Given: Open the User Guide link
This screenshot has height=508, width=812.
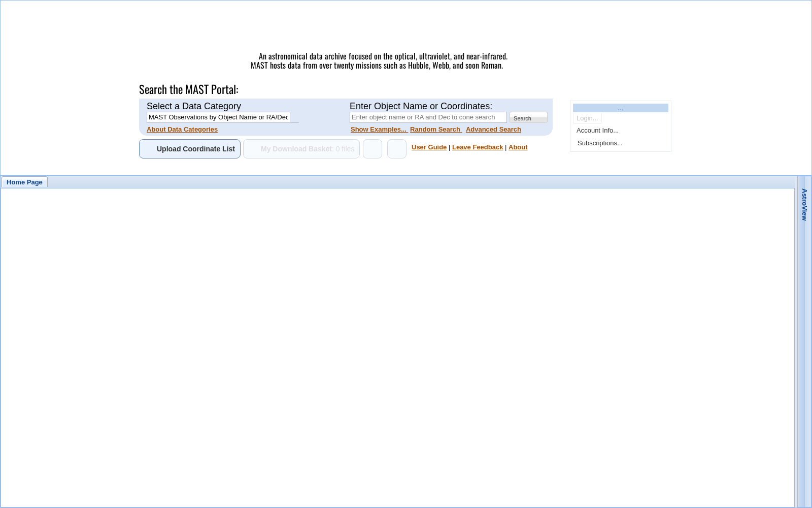Looking at the screenshot, I should [x=429, y=147].
